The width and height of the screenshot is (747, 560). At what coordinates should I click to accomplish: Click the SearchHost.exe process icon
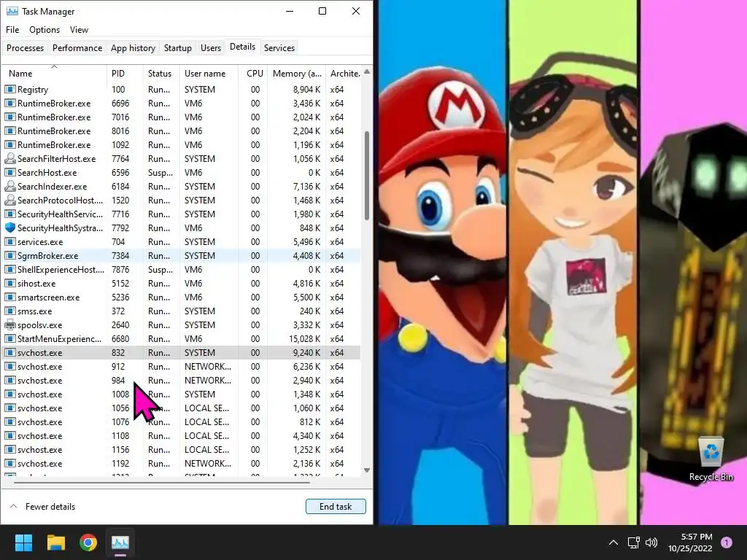(x=10, y=172)
